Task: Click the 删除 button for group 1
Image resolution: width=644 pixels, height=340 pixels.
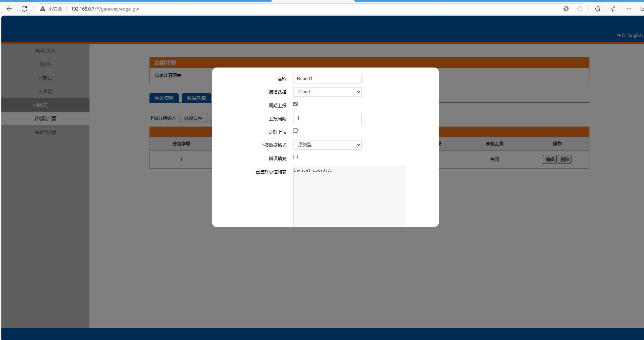Action: 565,159
